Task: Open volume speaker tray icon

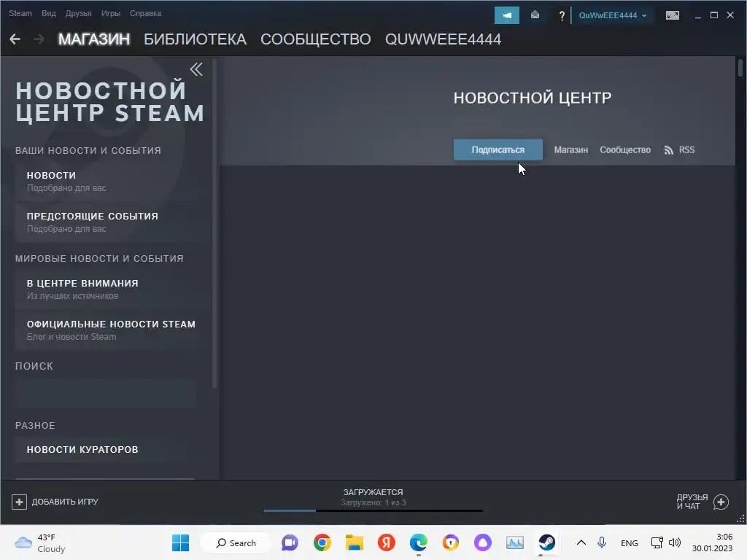Action: 675,542
